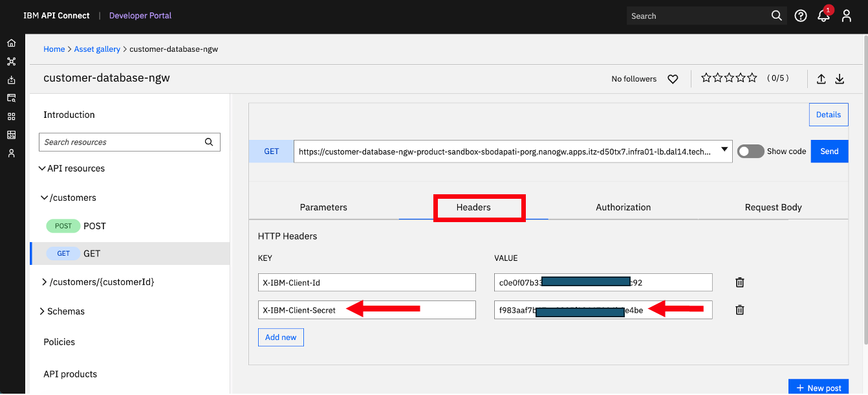Viewport: 868px width, 395px height.
Task: Collapse the API resources section
Action: coord(42,168)
